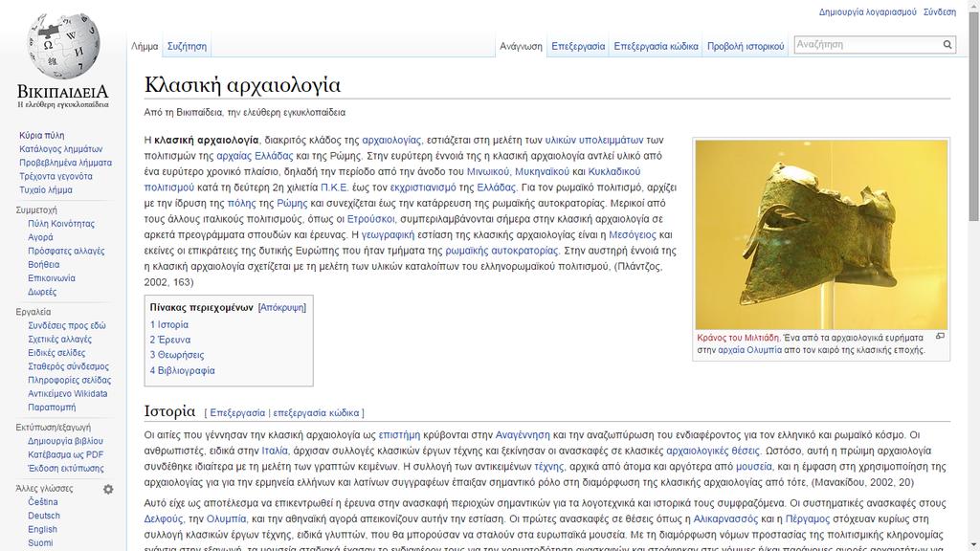Open Κατάλογος λημμάτων sidebar link
980x551 pixels.
tap(60, 148)
